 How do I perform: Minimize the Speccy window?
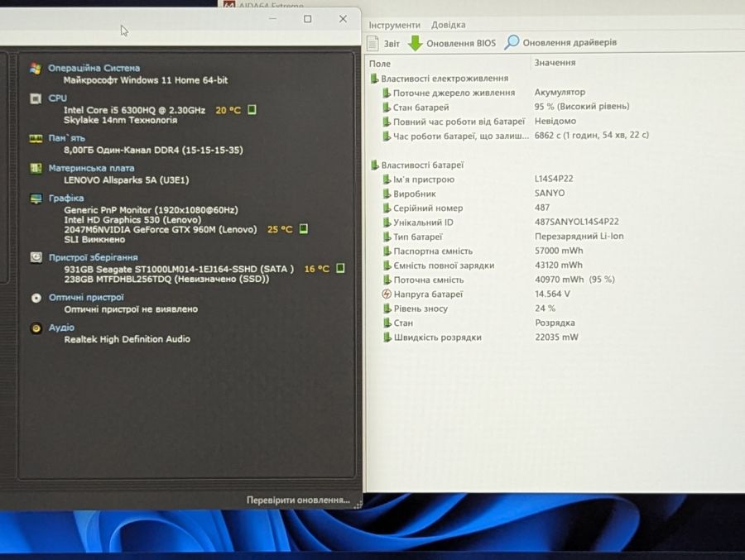[x=272, y=19]
